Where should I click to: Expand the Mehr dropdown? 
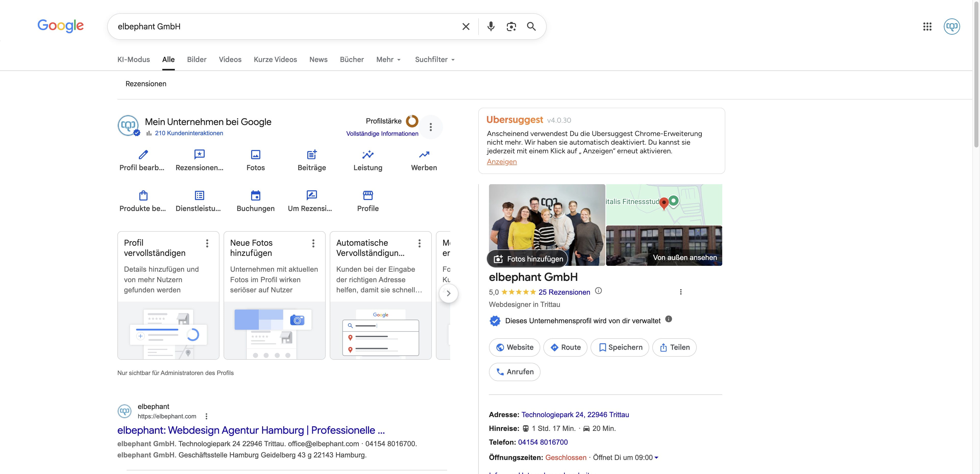[388, 59]
